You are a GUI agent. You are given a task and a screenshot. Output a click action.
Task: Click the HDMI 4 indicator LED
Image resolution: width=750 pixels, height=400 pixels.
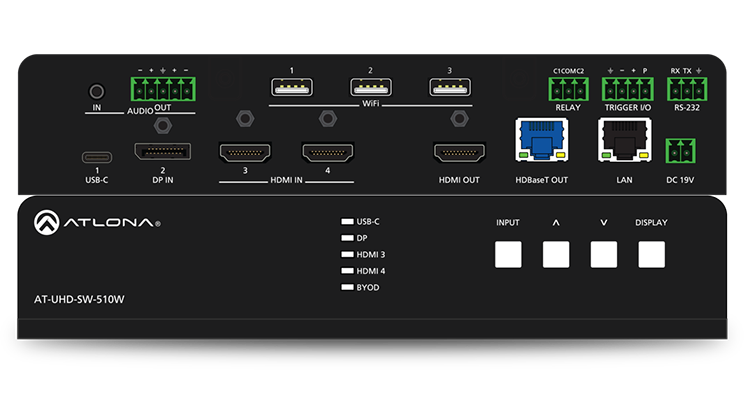(347, 271)
